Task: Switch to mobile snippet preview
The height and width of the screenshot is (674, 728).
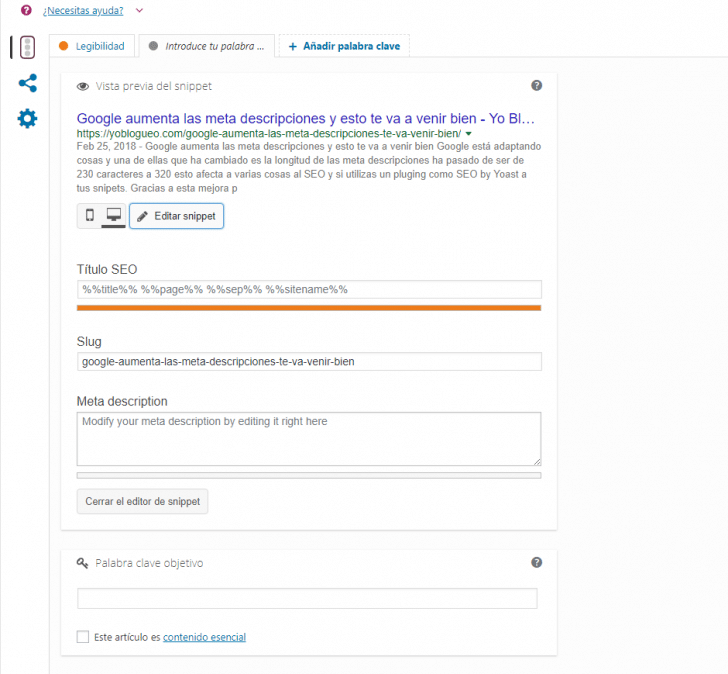Action: (90, 215)
